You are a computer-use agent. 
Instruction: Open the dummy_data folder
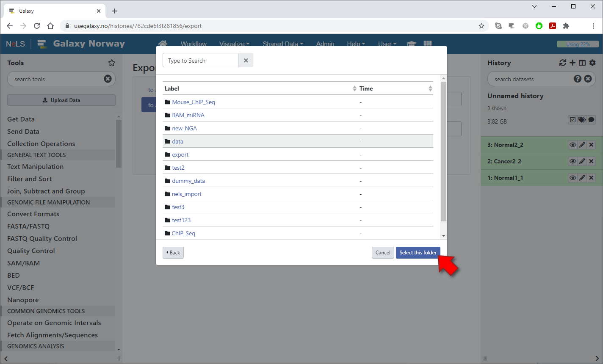(x=188, y=181)
